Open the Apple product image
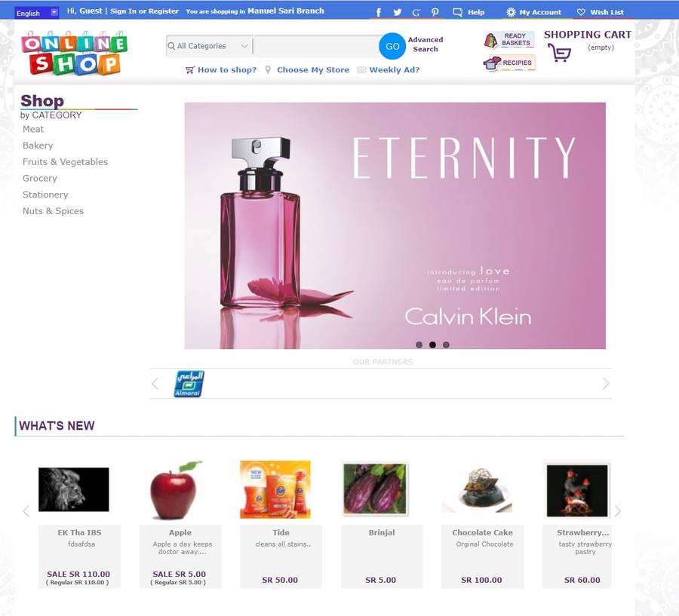 176,490
